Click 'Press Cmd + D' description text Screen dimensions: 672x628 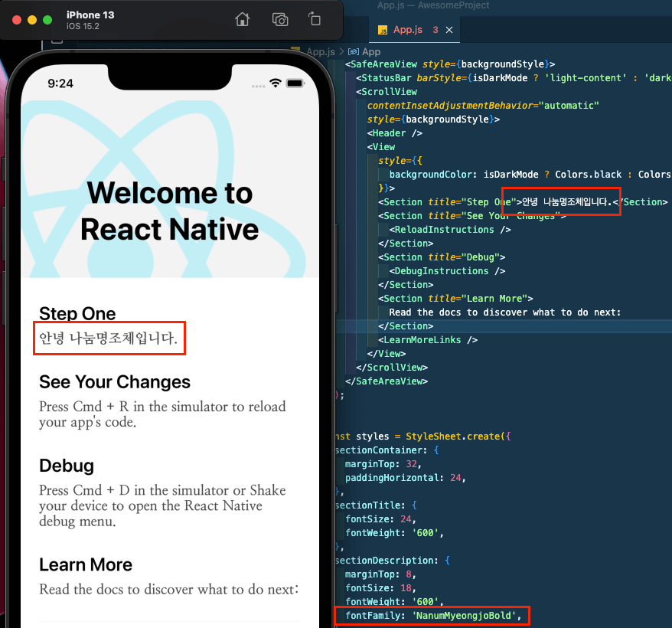coord(162,505)
